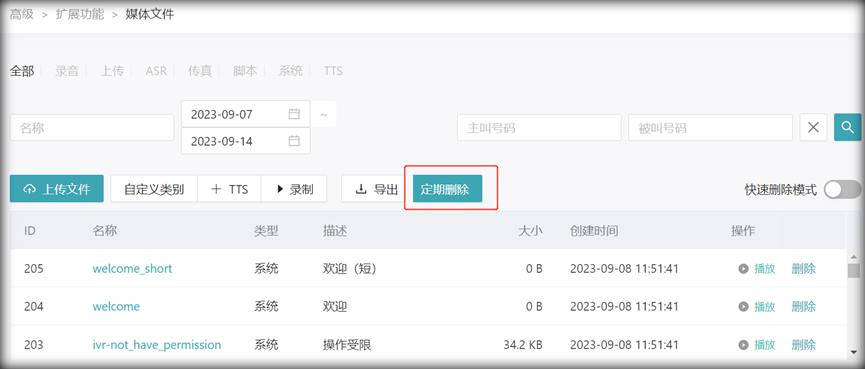Click 删除 link in ivr-not_have_permission row
Image resolution: width=865 pixels, height=369 pixels.
pos(803,345)
